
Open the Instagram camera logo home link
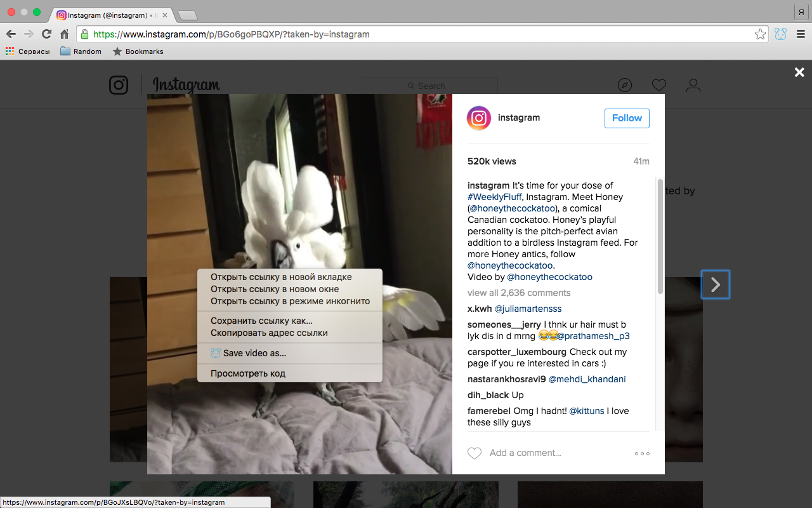(x=119, y=85)
